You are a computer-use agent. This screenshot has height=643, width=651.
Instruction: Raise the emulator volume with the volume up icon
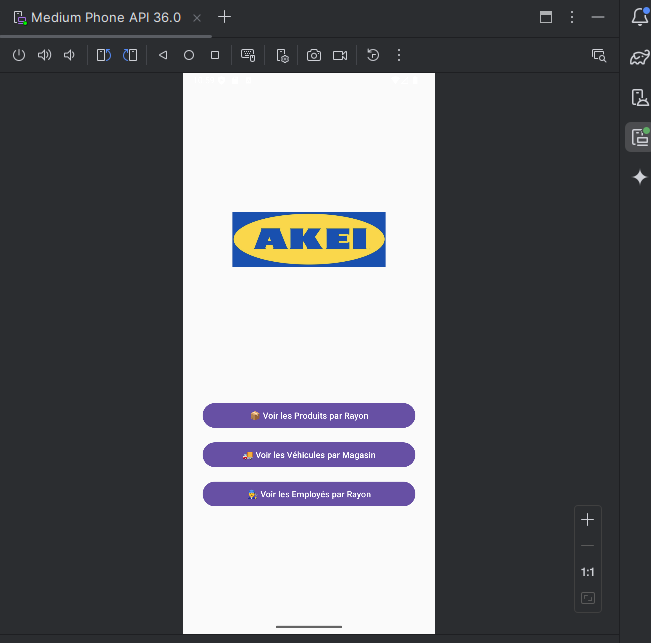(x=44, y=55)
